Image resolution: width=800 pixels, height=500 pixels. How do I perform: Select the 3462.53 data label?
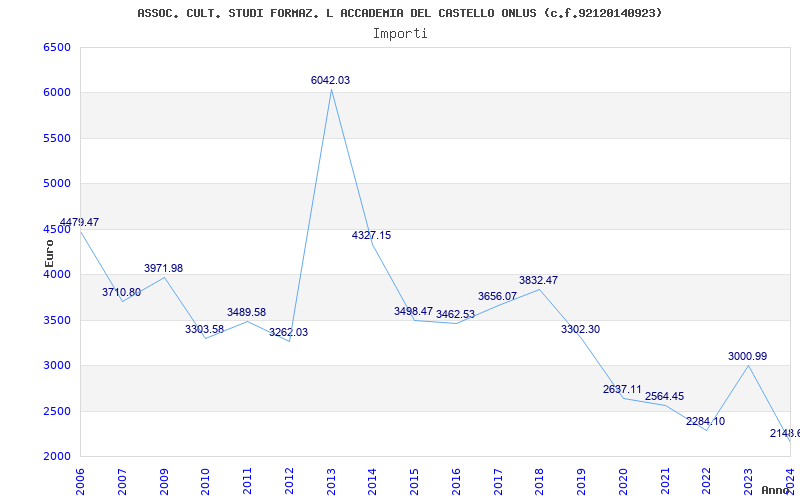click(455, 314)
